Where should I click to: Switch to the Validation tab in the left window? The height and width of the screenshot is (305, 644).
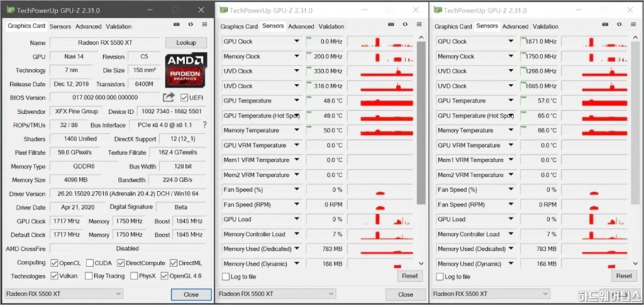tap(119, 26)
